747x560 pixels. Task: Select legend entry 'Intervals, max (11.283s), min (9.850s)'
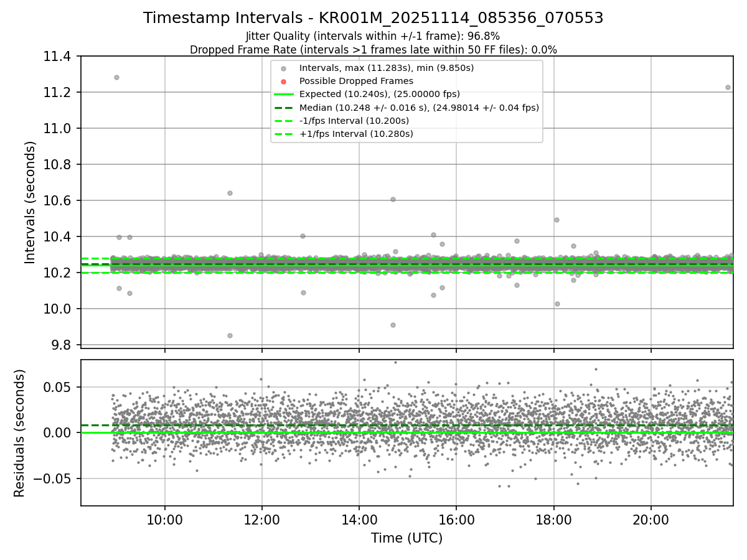click(x=387, y=68)
